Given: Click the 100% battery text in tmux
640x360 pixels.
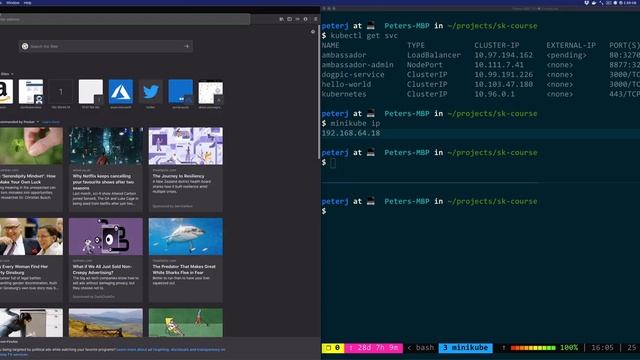Looking at the screenshot, I should [569, 348].
